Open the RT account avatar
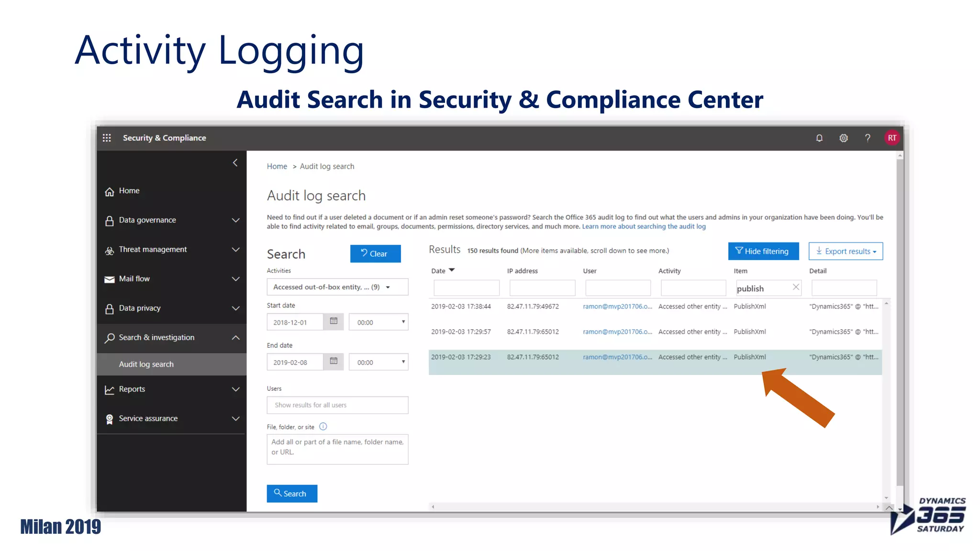The height and width of the screenshot is (551, 980). click(892, 138)
